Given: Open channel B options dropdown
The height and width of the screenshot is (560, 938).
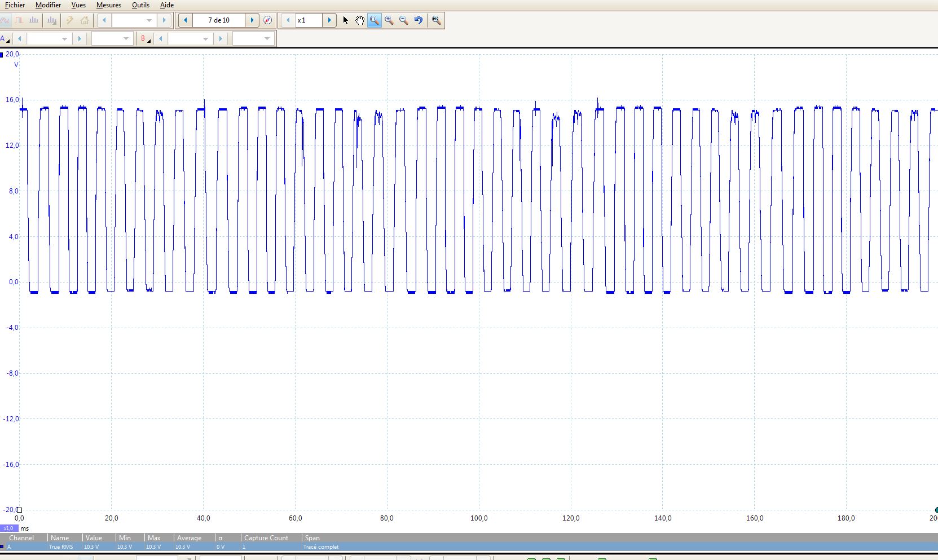Looking at the screenshot, I should [146, 39].
